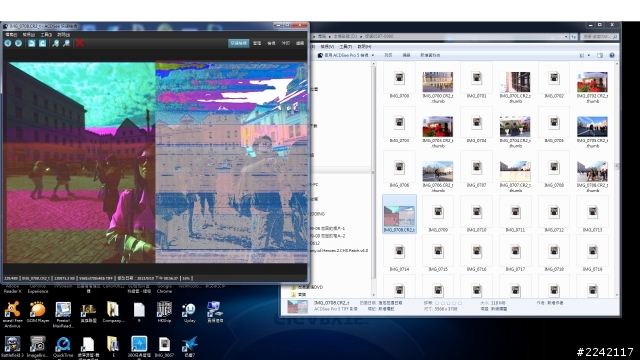The width and height of the screenshot is (640, 360).
Task: Delete image with the red X icon
Action: [80, 43]
